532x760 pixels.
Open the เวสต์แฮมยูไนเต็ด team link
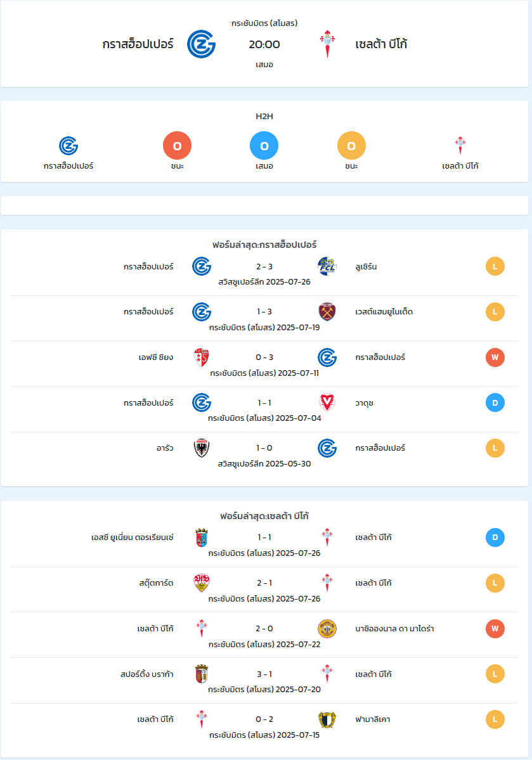point(384,312)
